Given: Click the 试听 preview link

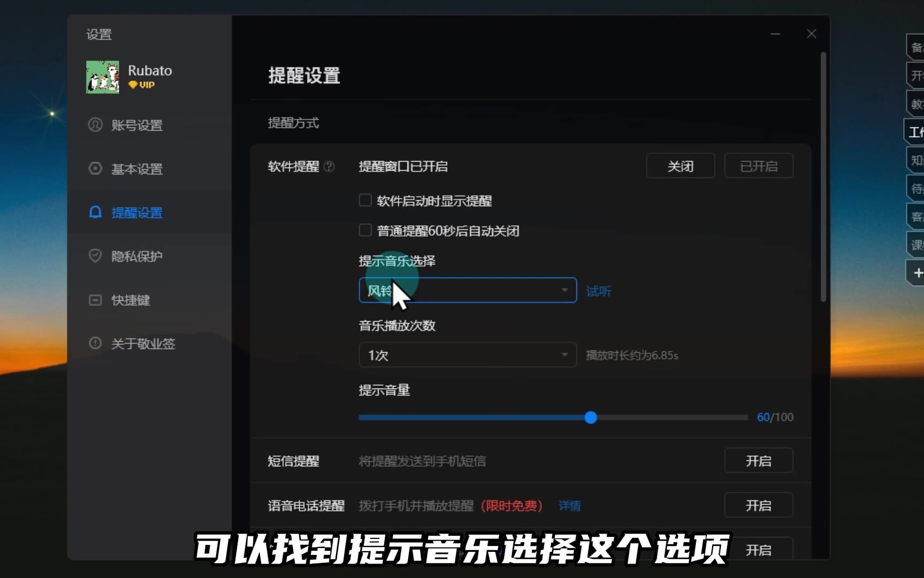Looking at the screenshot, I should coord(598,291).
